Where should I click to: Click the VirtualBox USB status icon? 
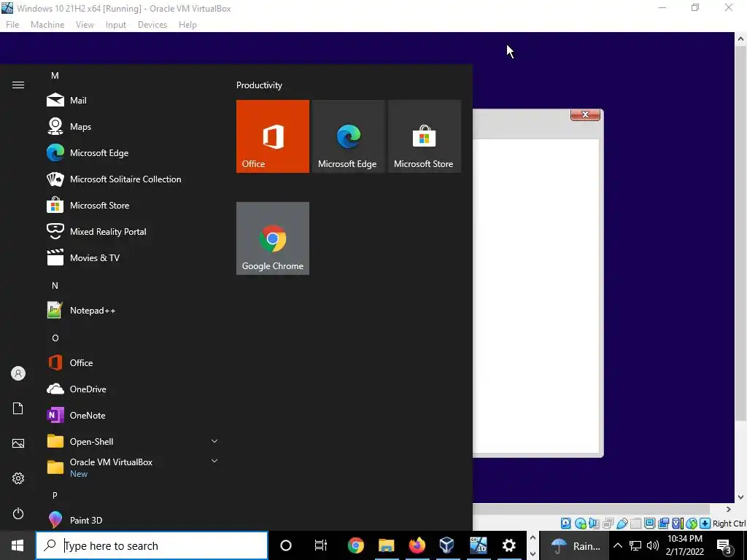pyautogui.click(x=622, y=524)
